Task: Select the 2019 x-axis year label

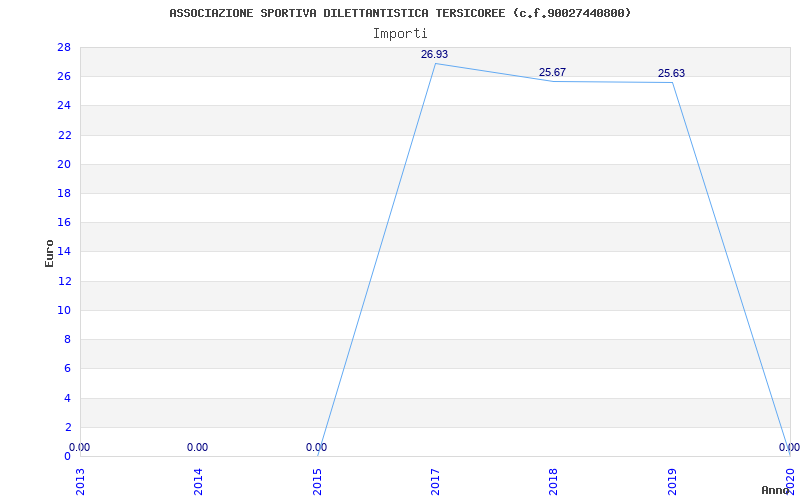Action: coord(672,482)
